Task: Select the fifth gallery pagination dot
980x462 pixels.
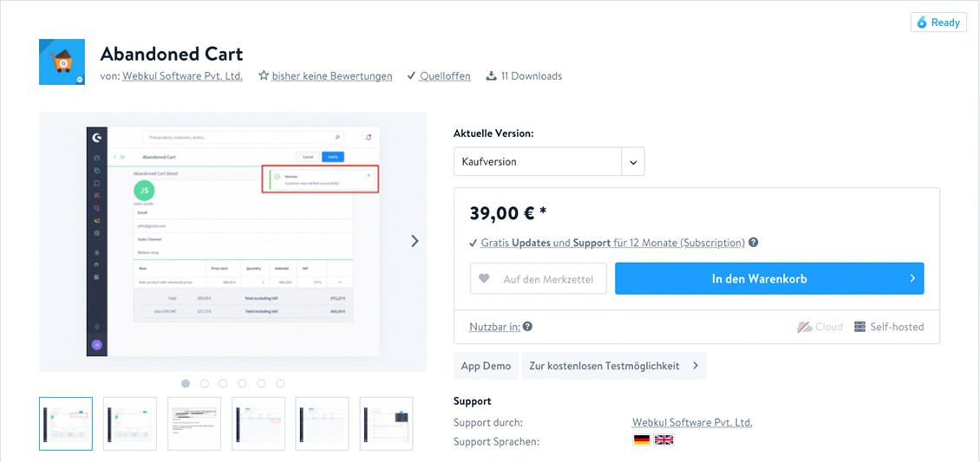Action: (x=261, y=383)
